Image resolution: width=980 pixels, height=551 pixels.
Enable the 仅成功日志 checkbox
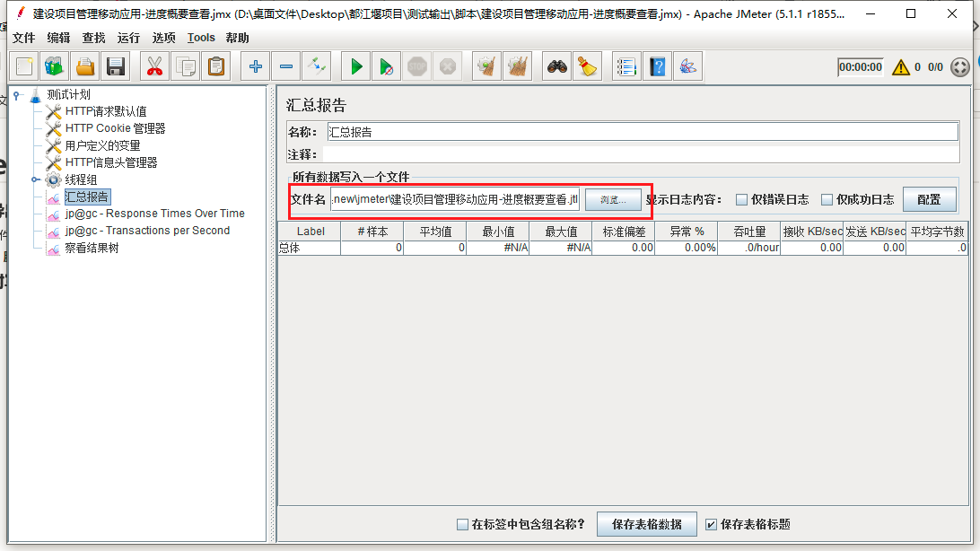(827, 200)
